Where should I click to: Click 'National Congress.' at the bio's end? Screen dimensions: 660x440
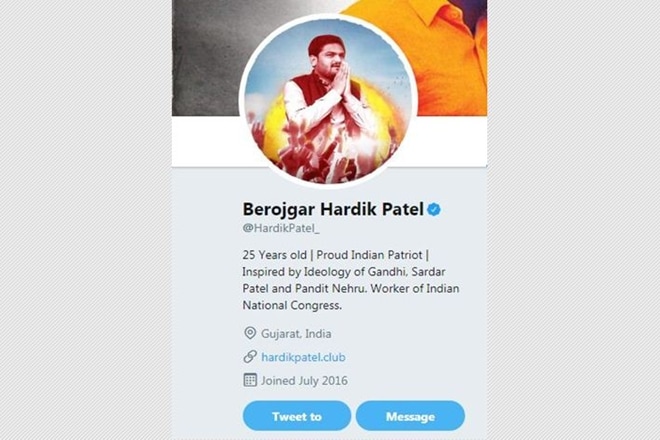[292, 306]
